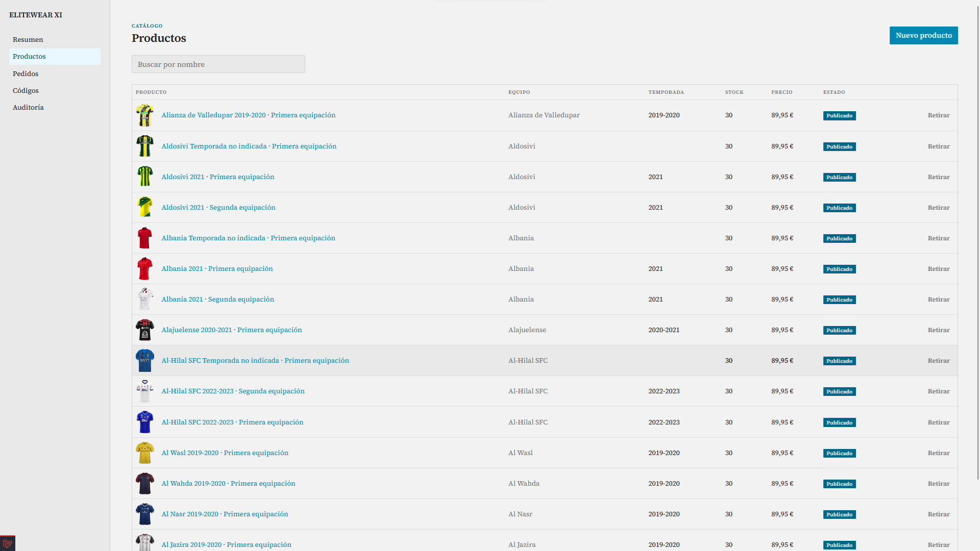Viewport: 980px width, 551px height.
Task: Open Aldosivi Temporada no indicada product link
Action: pyautogui.click(x=249, y=146)
